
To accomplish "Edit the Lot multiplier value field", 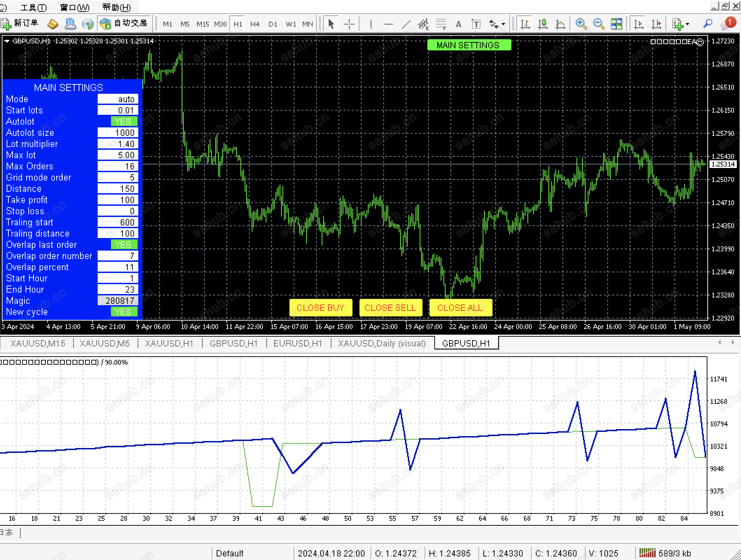I will click(x=118, y=144).
